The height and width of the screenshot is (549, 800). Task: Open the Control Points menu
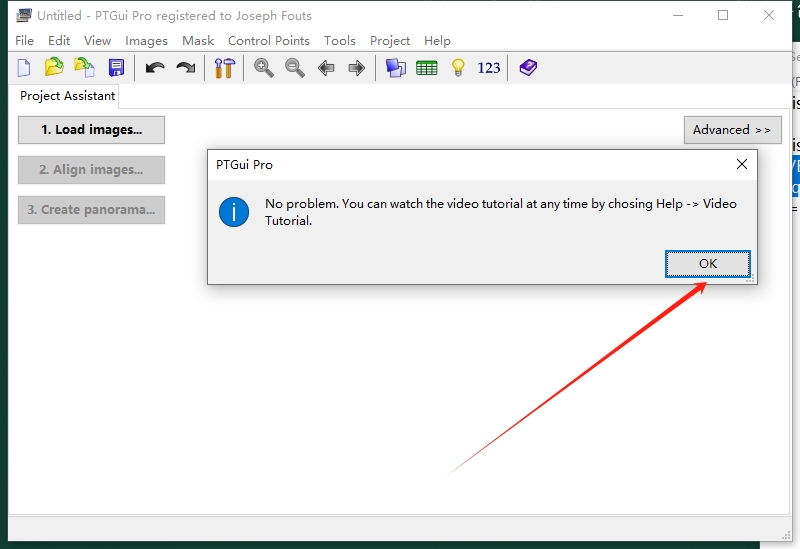pos(269,41)
